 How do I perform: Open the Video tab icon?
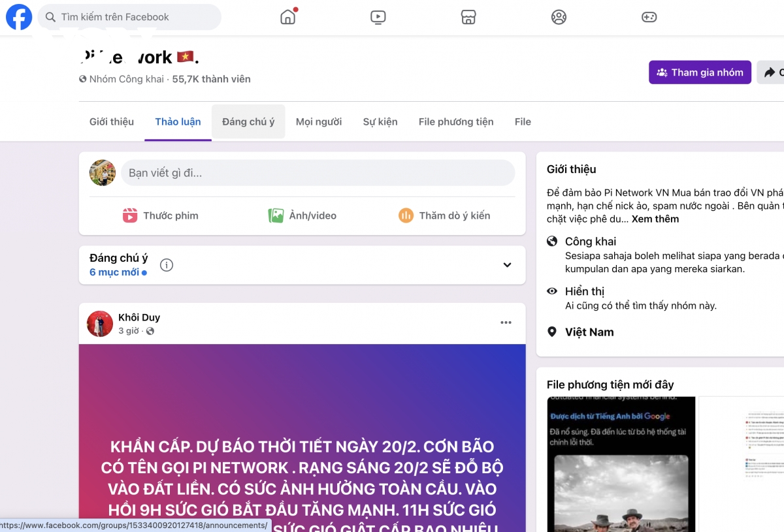click(x=378, y=17)
